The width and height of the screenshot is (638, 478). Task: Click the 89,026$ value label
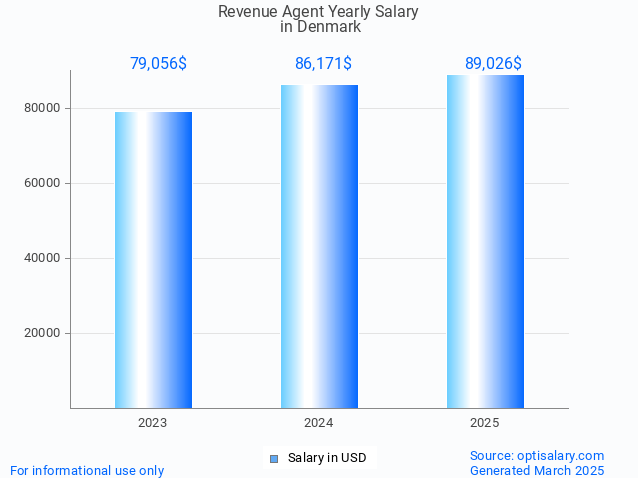[x=493, y=64]
